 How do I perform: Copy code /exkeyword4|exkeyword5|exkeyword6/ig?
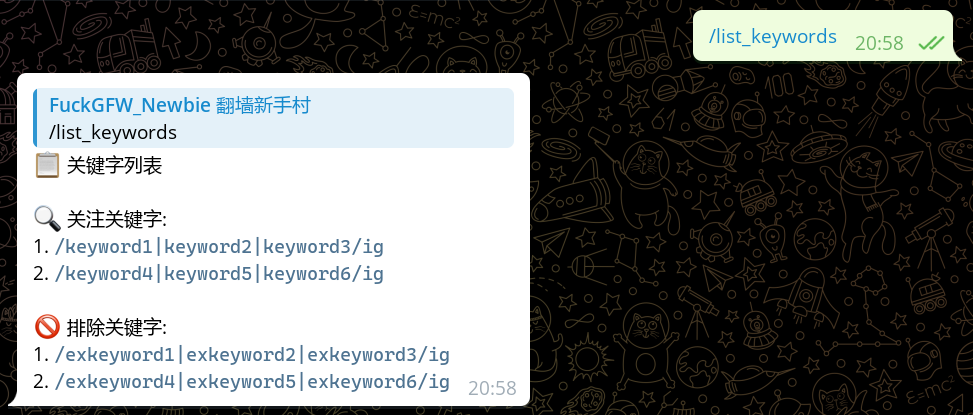point(252,382)
